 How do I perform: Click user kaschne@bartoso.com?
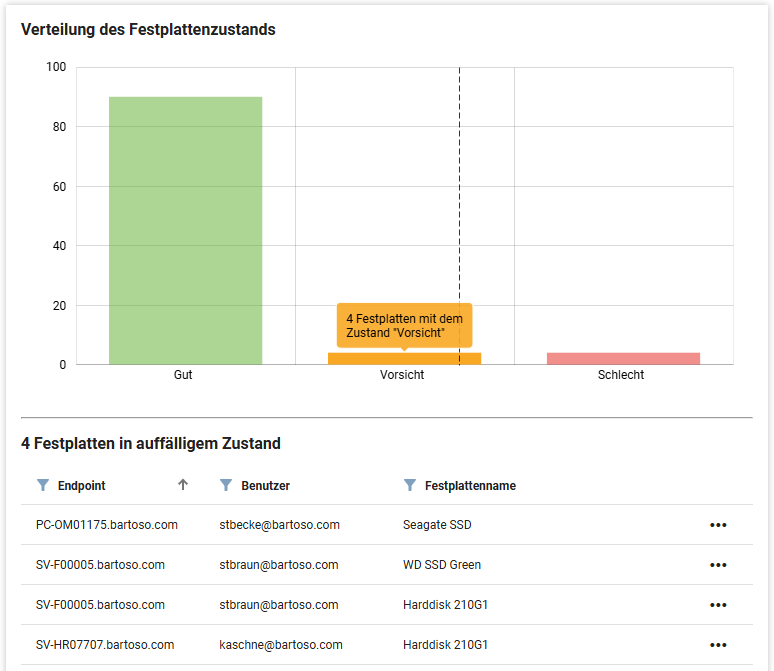[281, 645]
